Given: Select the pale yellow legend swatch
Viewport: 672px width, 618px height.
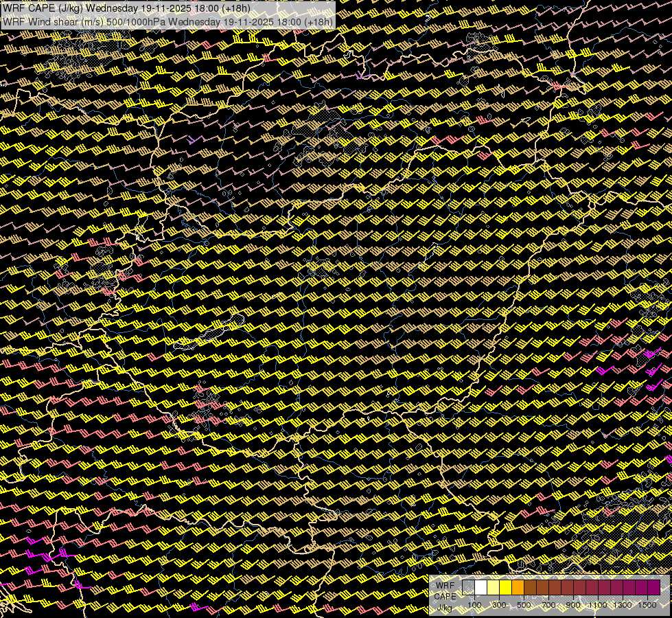Looking at the screenshot, I should coord(493,588).
